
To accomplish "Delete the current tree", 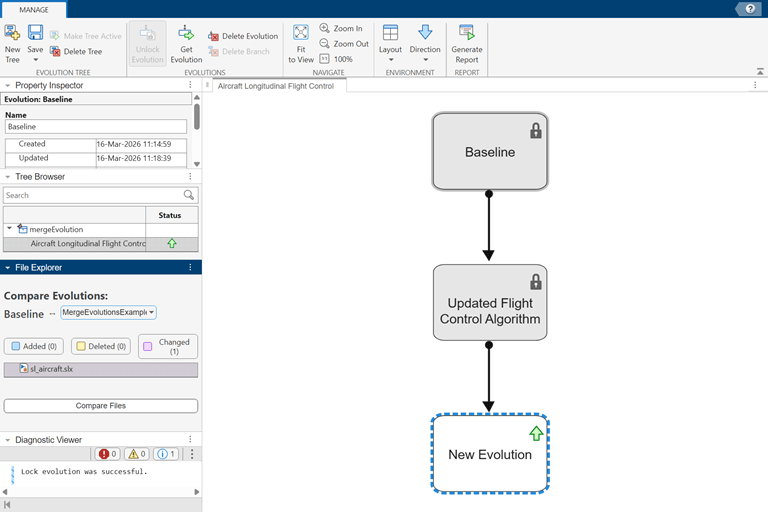I will pos(76,51).
